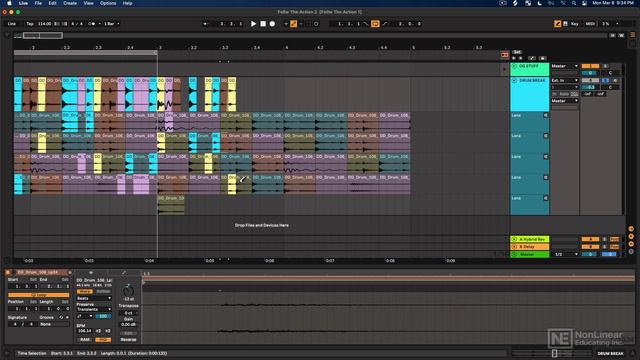Set DRUM BREAK monitor to Auto

pos(564,94)
